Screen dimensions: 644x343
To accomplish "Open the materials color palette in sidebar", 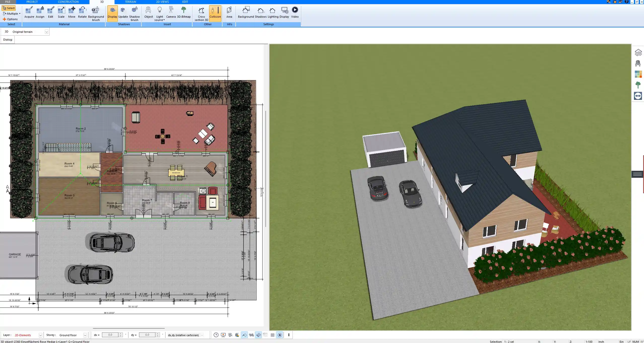I will 638,74.
